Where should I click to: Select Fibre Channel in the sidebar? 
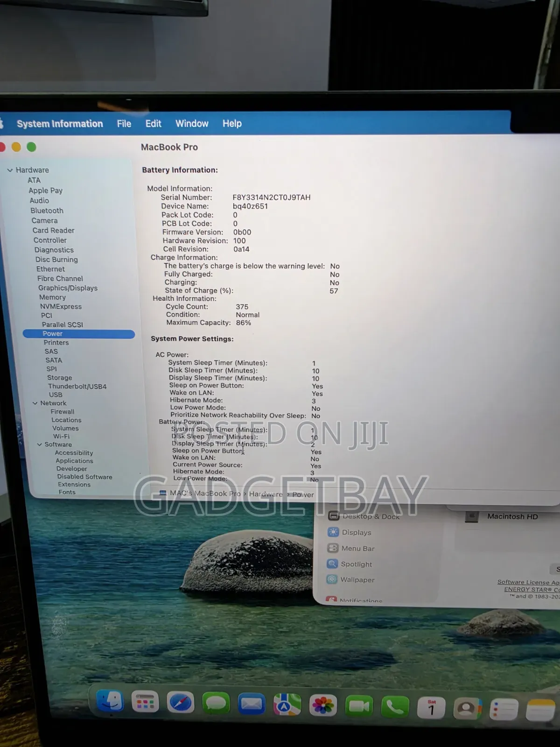60,278
